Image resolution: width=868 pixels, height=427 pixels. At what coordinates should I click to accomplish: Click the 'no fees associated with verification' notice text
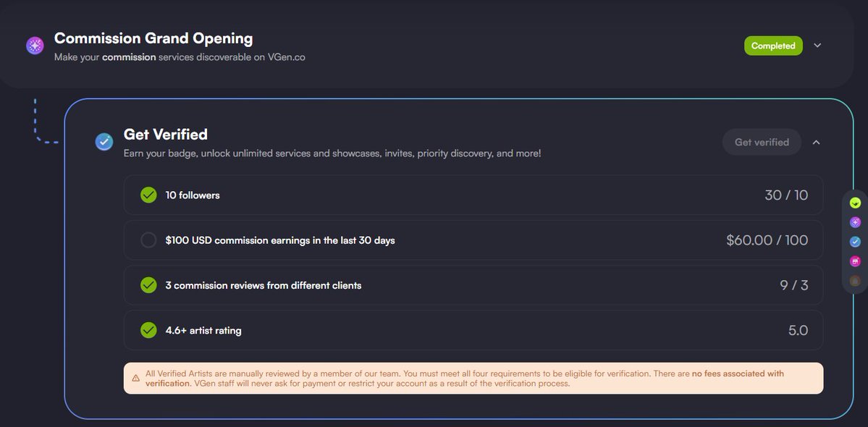pos(465,379)
